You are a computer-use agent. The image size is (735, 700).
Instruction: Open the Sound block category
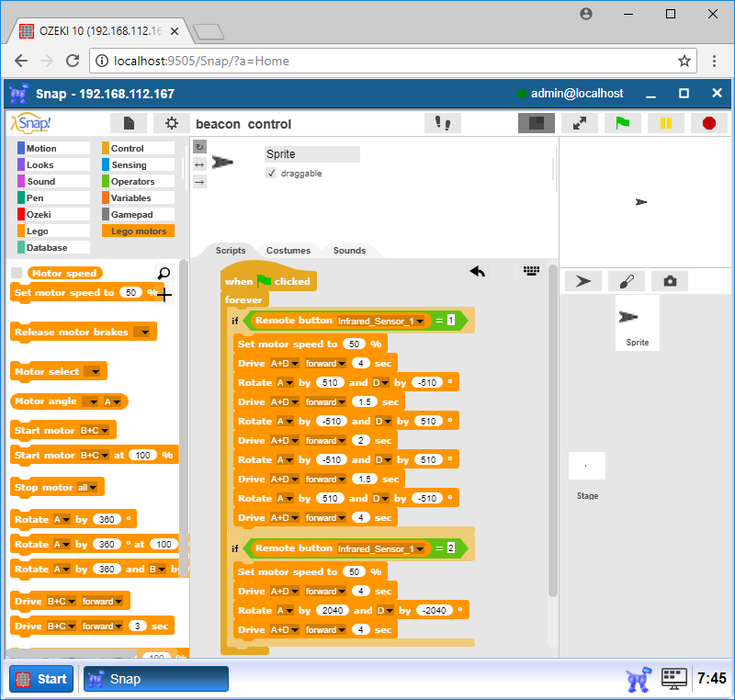click(x=53, y=181)
